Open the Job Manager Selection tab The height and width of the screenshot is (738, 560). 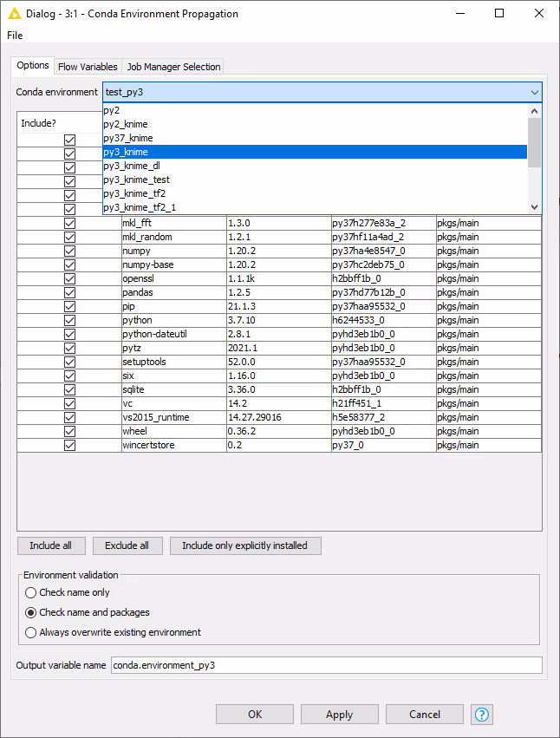coord(173,67)
